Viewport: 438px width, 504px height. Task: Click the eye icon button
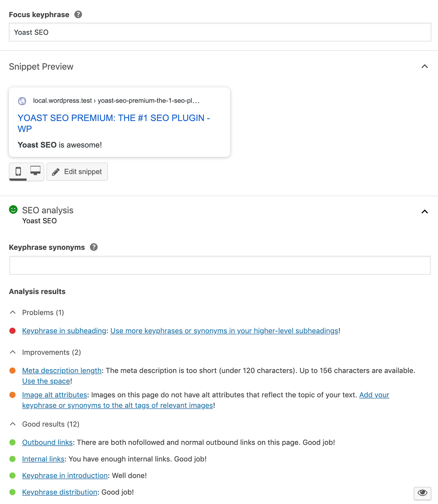point(422,493)
